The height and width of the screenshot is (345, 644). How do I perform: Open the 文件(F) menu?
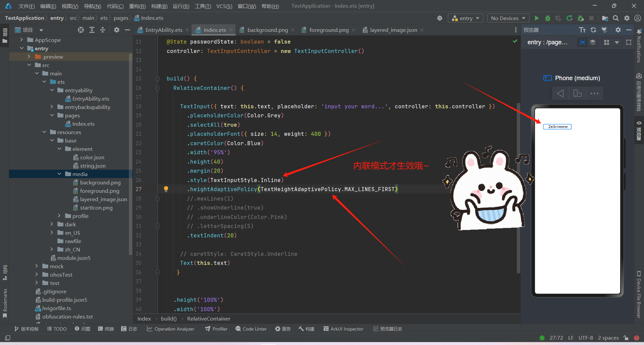tap(26, 6)
